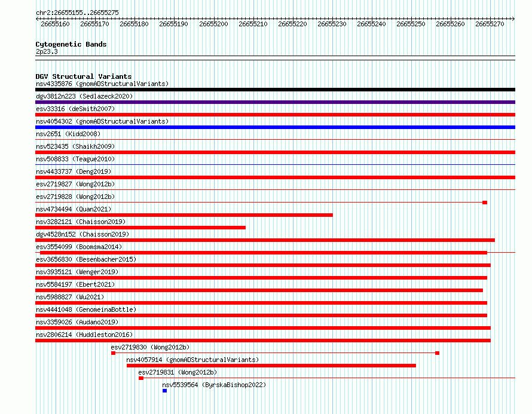This screenshot has height=414, width=532.
Task: Click the red esv33316 deSmith2007 bar
Action: [x=275, y=115]
